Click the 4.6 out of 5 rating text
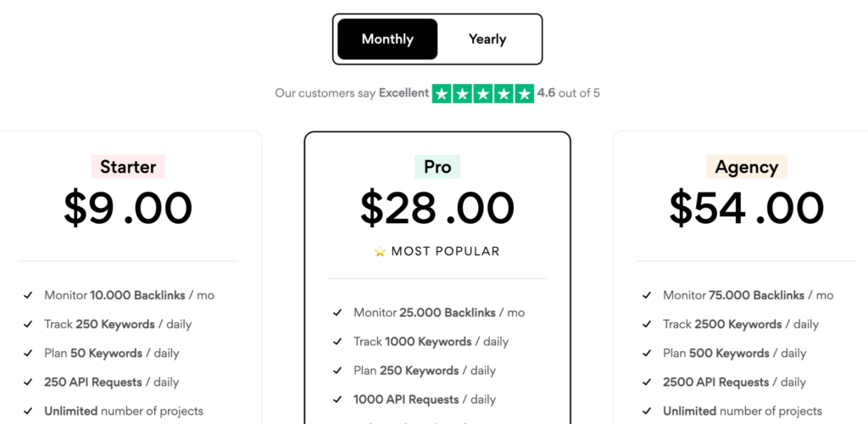This screenshot has width=868, height=424. 569,93
